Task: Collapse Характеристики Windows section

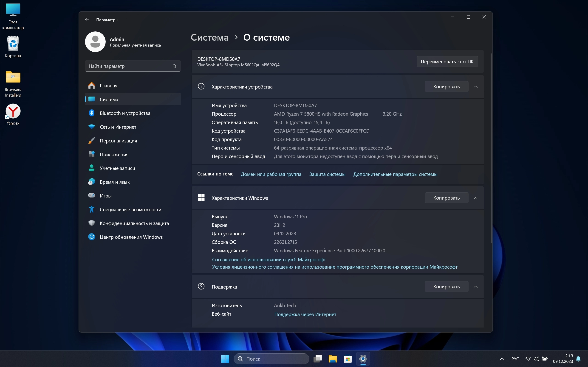Action: [475, 198]
